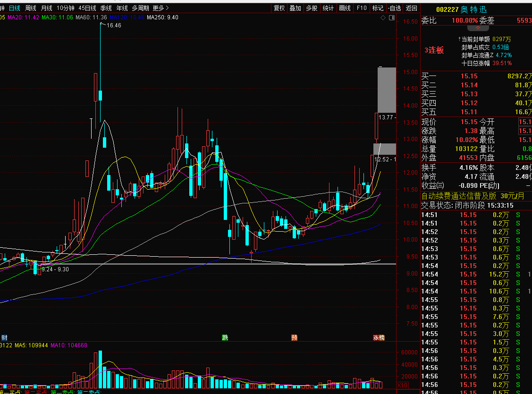Click the 14:55 trade with 7.6万 volume

coord(476,317)
